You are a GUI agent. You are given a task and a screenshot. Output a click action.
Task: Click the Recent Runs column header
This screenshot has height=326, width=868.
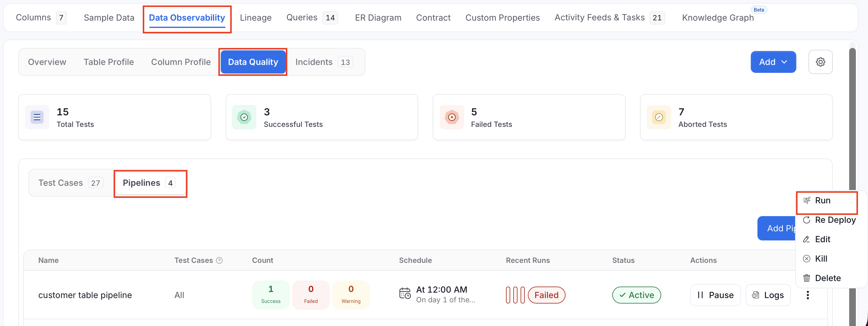pyautogui.click(x=528, y=260)
